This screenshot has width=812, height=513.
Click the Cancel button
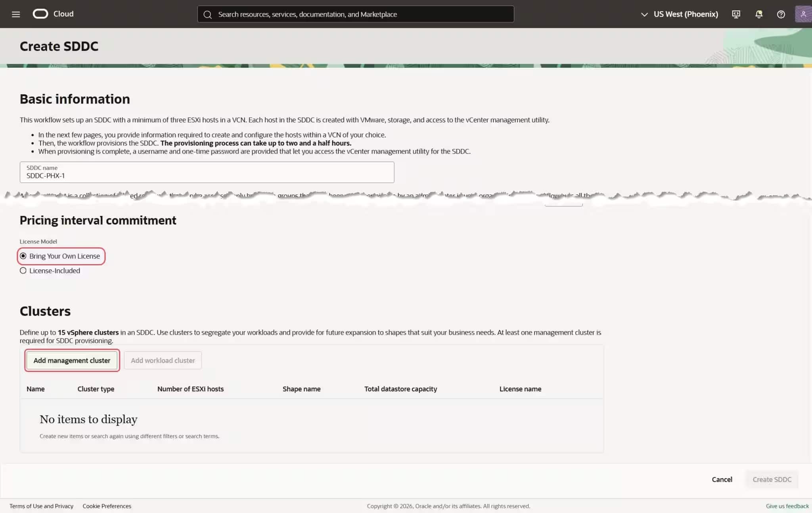722,479
